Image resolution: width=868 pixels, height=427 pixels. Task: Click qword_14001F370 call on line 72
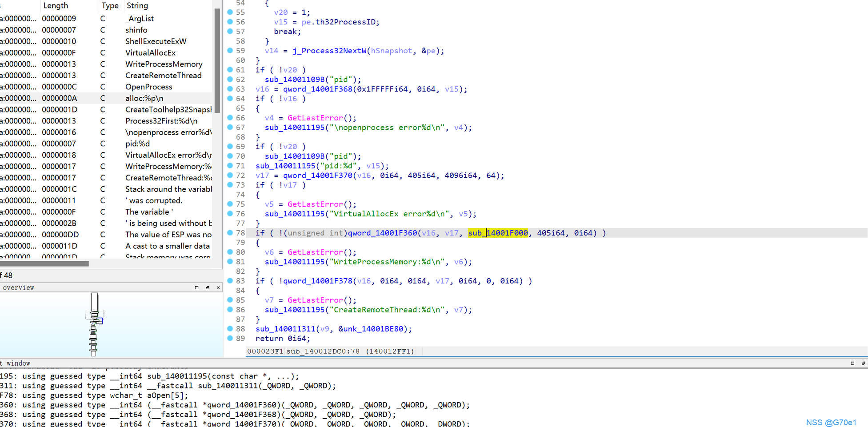click(x=318, y=176)
